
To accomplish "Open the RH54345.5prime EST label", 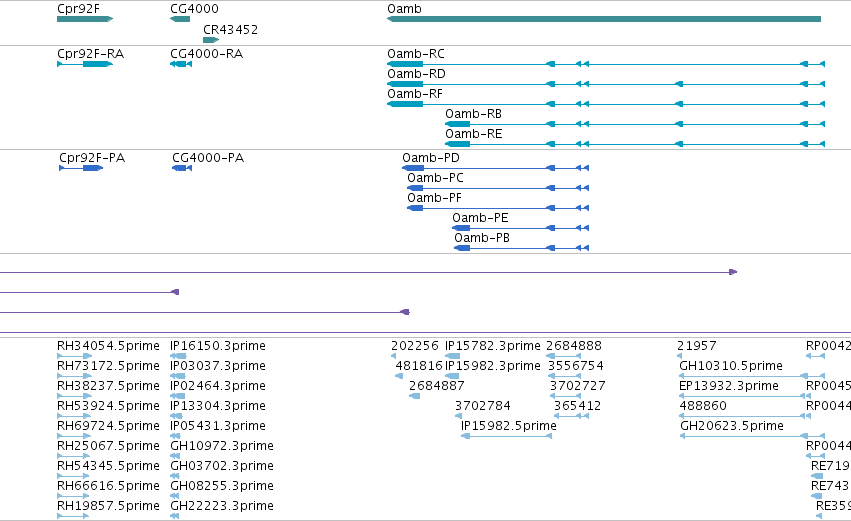I will 109,466.
